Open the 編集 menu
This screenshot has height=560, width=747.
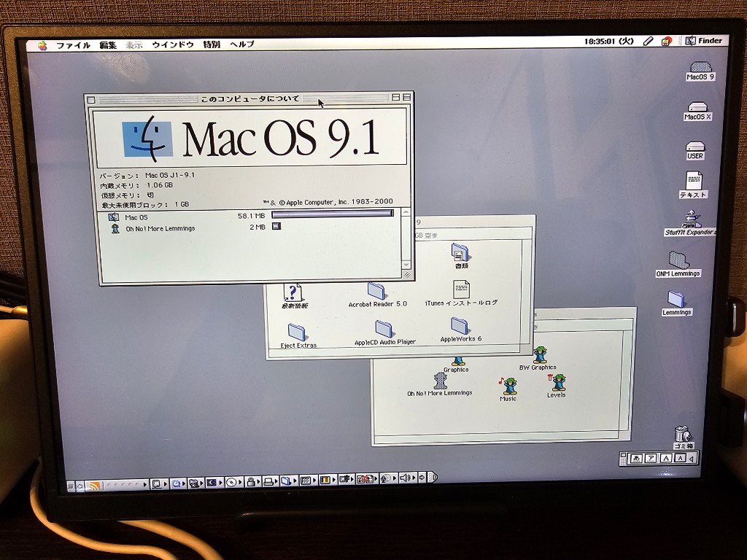coord(108,45)
